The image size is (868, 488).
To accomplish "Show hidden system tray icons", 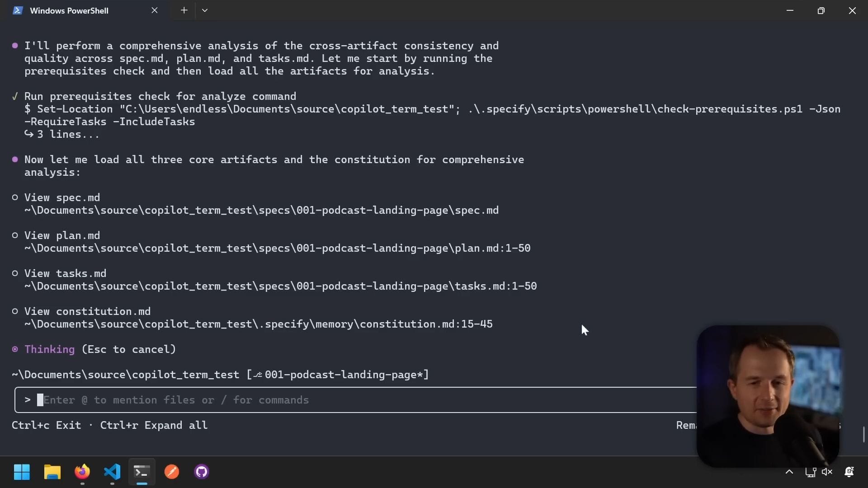I will tap(789, 472).
